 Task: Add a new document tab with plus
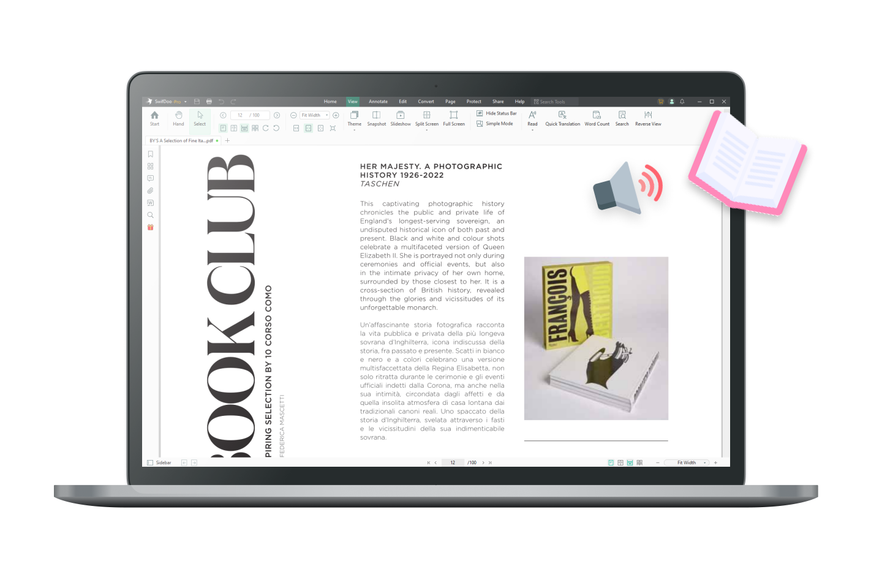point(227,141)
